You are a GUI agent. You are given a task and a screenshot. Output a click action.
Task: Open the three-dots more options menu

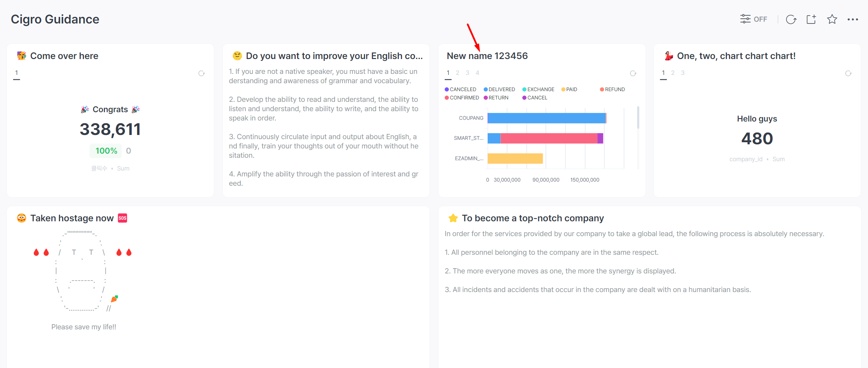[x=852, y=19]
